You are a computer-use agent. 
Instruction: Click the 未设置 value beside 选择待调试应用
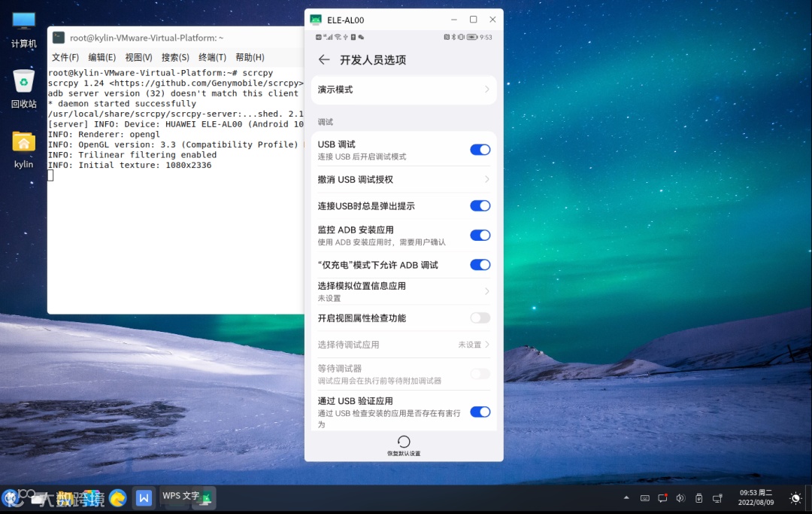(469, 345)
